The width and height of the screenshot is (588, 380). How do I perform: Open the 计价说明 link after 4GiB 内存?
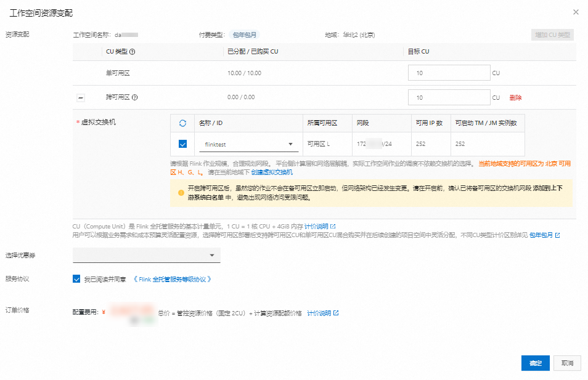(x=316, y=227)
